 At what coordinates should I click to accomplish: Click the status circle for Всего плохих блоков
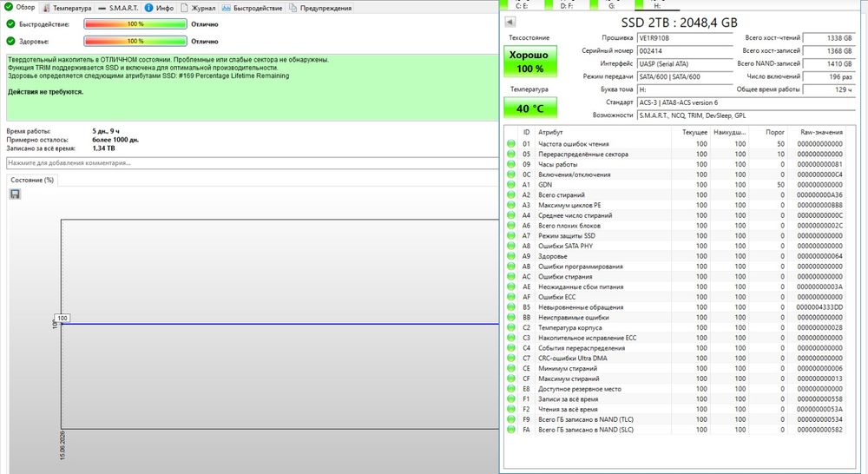(511, 226)
